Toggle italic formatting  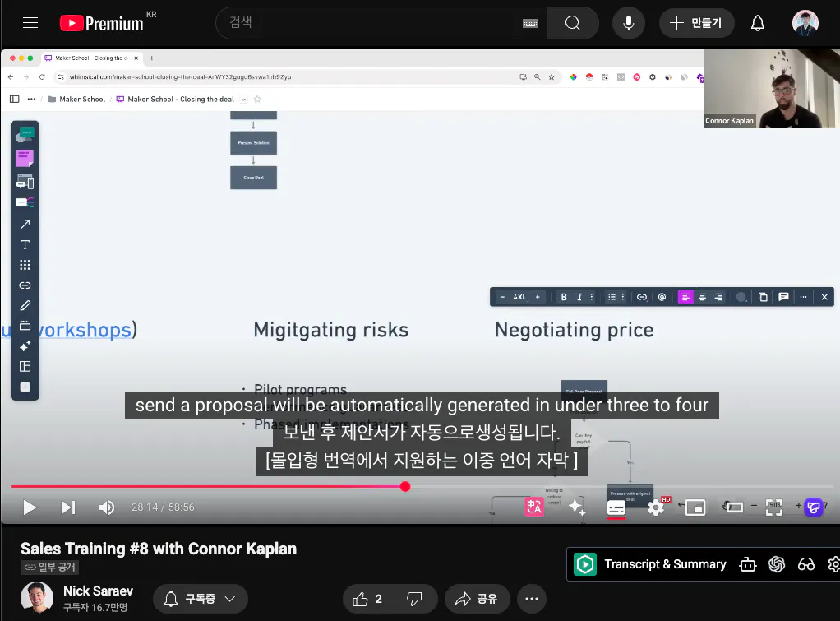pos(580,297)
